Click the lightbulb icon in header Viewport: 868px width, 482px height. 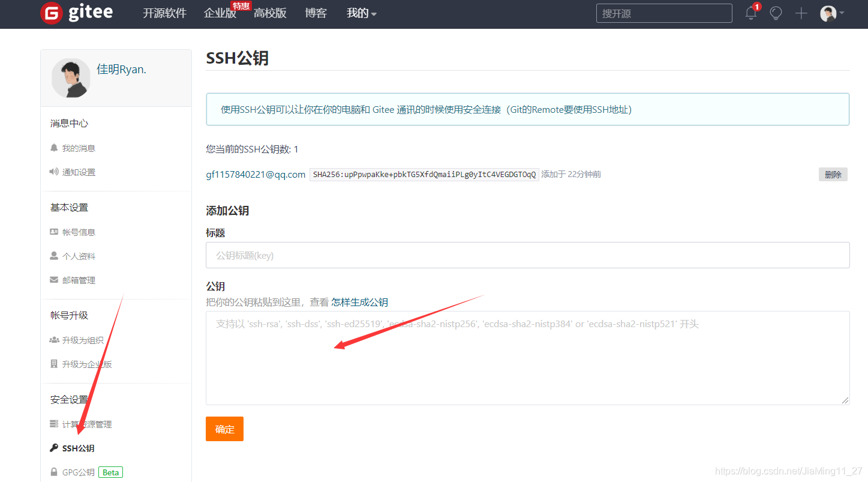click(776, 13)
